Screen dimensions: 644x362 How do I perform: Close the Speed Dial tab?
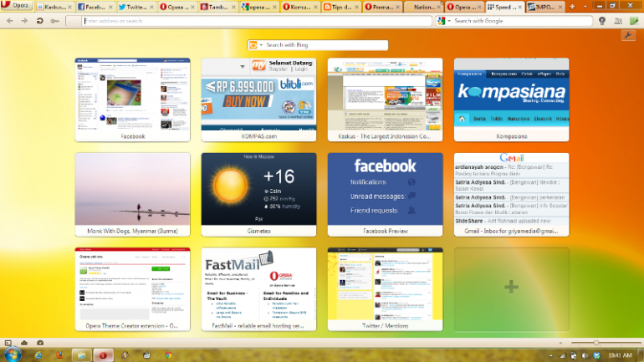click(520, 7)
